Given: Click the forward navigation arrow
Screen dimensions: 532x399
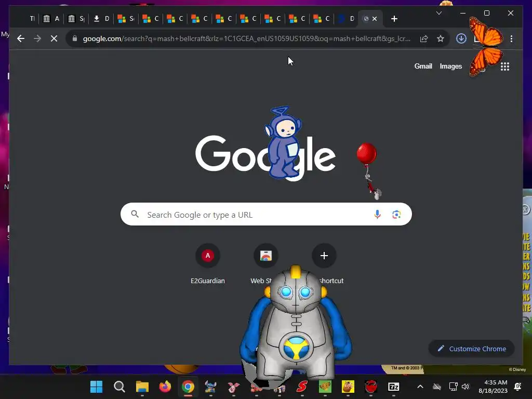Looking at the screenshot, I should [x=37, y=38].
